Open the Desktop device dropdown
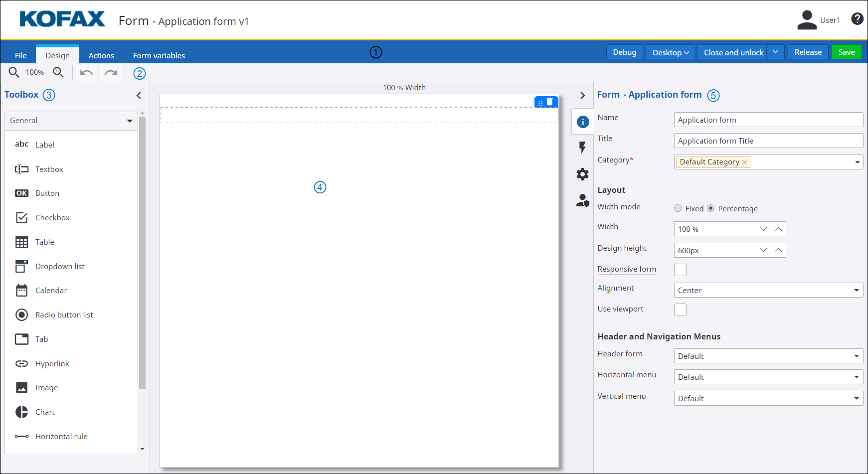Viewport: 868px width, 474px height. tap(670, 52)
